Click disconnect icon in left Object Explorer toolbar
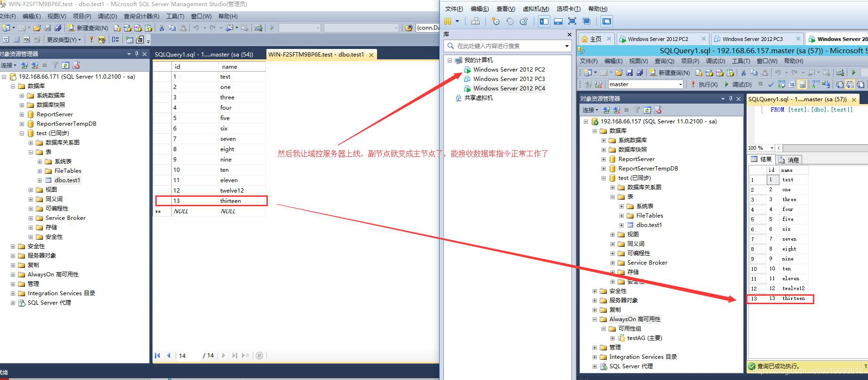Screen dimensions: 868x380 pyautogui.click(x=34, y=65)
